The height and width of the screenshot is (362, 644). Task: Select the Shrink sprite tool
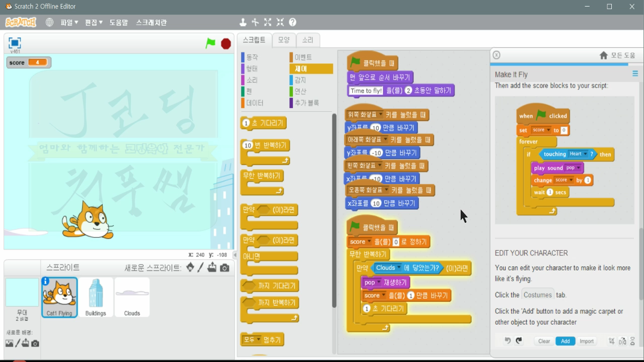280,22
